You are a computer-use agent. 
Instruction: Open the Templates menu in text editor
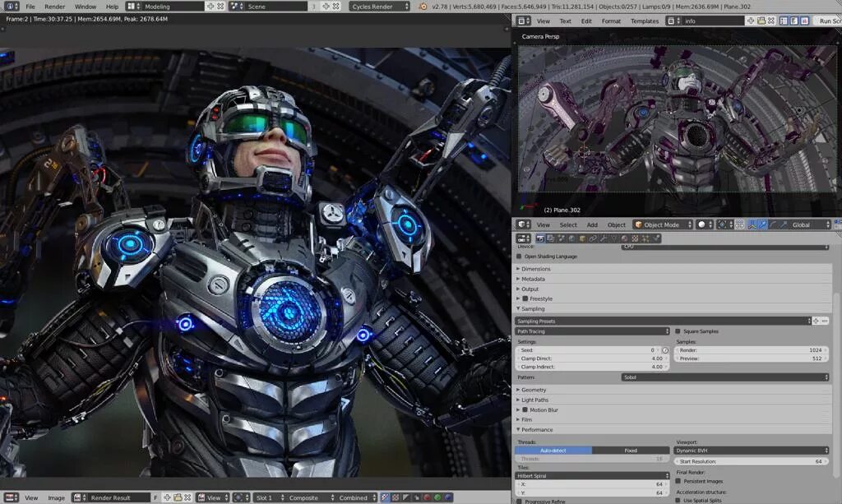[644, 21]
